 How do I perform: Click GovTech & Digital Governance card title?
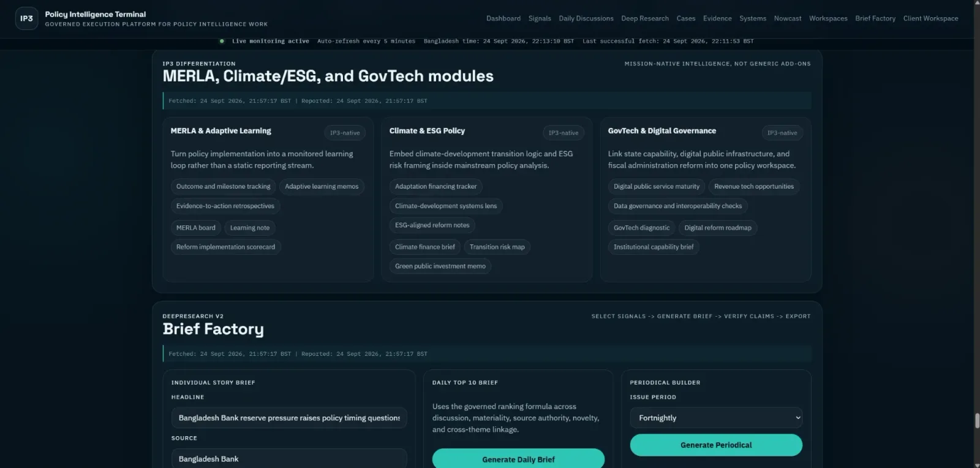(662, 130)
